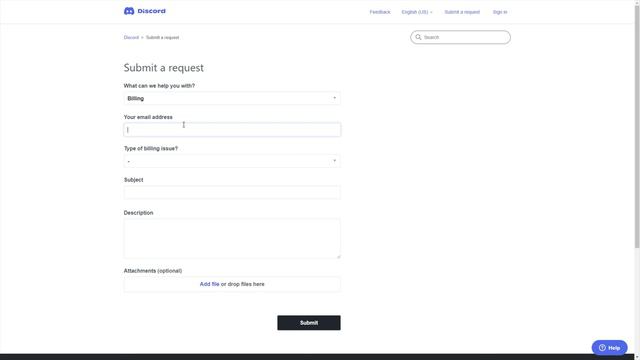Click the email address text field
640x360 pixels.
(232, 130)
